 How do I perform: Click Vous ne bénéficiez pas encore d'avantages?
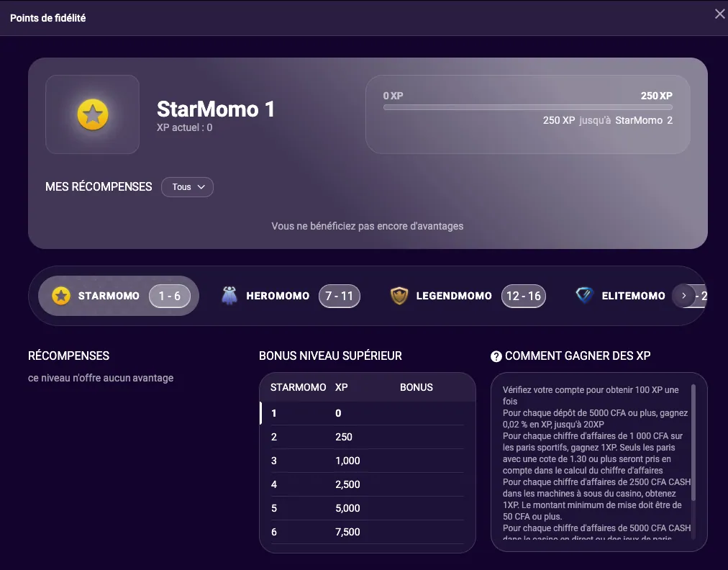pyautogui.click(x=368, y=226)
